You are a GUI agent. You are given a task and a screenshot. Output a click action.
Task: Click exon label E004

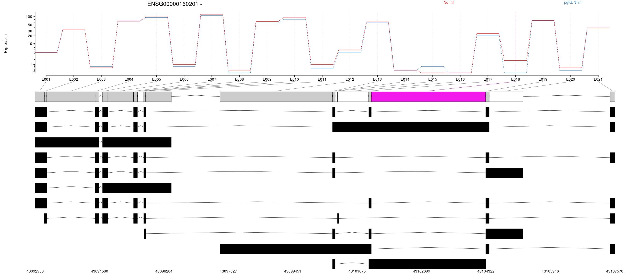pyautogui.click(x=129, y=79)
